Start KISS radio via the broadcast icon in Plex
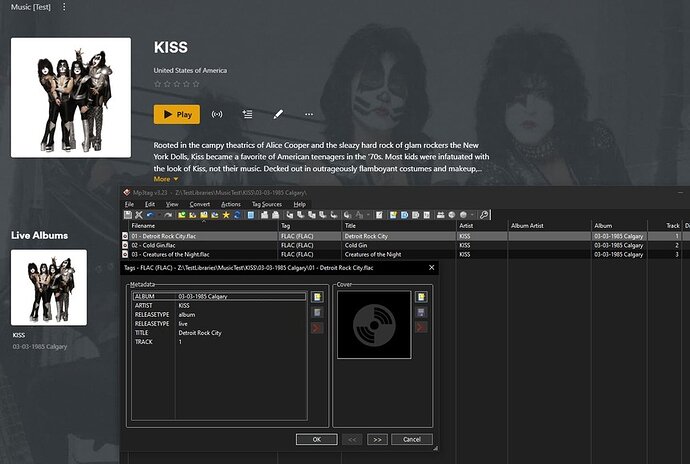The height and width of the screenshot is (464, 690). point(217,114)
